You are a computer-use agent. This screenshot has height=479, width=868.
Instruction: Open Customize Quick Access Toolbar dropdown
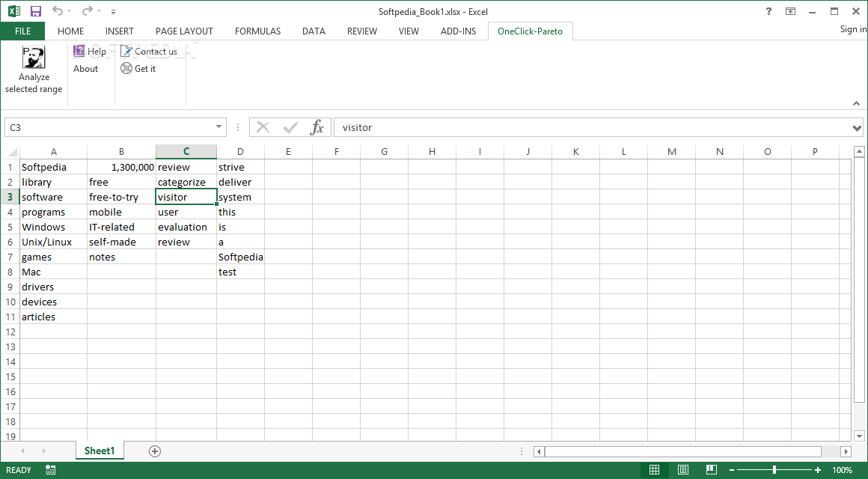point(113,11)
